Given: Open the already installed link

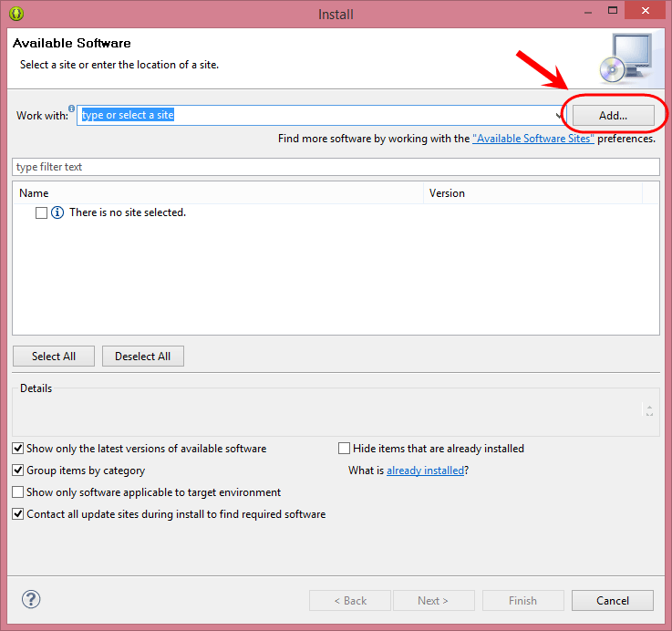Looking at the screenshot, I should tap(425, 471).
